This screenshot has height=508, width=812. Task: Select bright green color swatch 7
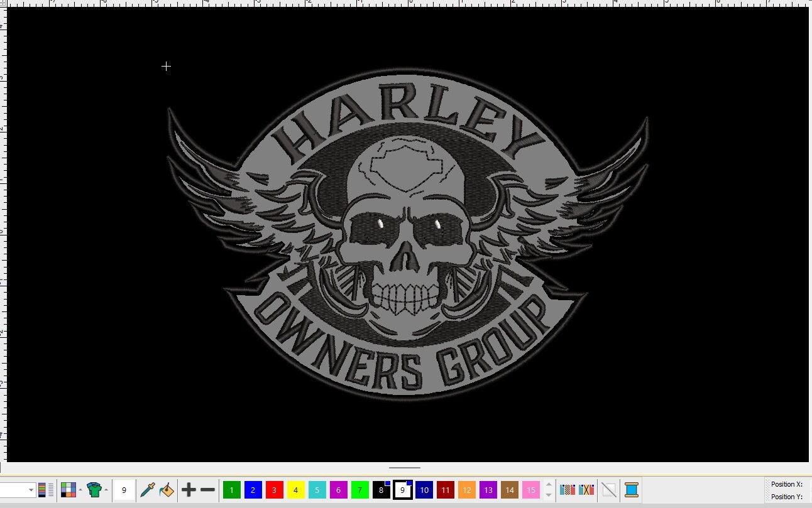[360, 490]
